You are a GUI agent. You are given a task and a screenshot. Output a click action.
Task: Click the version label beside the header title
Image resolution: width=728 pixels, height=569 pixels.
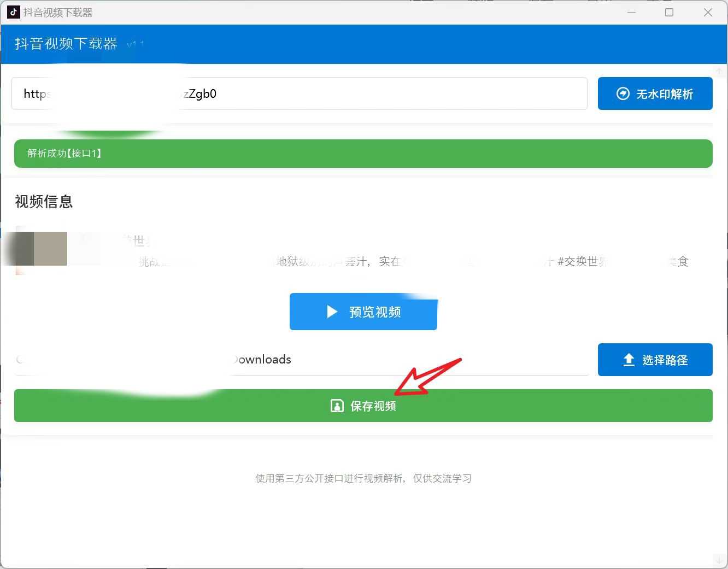tap(134, 45)
